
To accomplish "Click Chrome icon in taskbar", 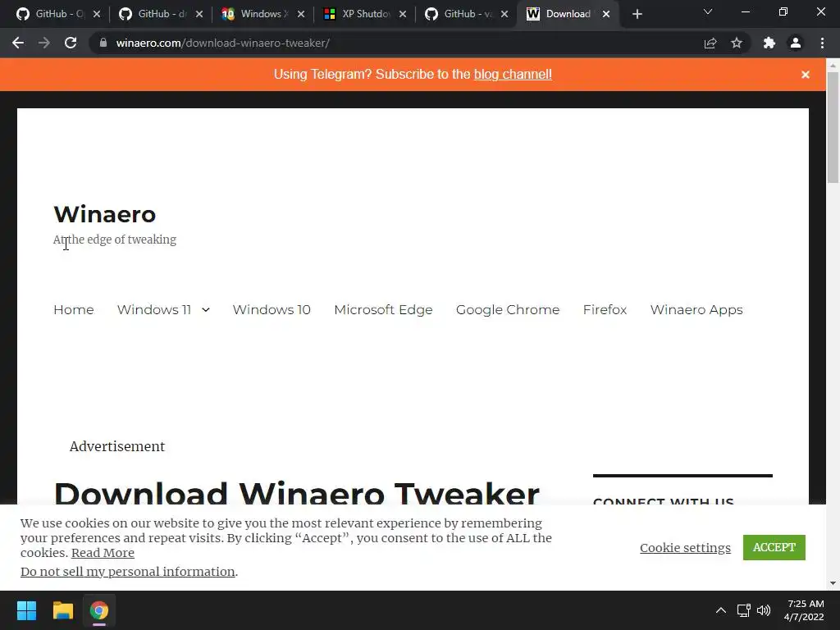I will coord(99,610).
